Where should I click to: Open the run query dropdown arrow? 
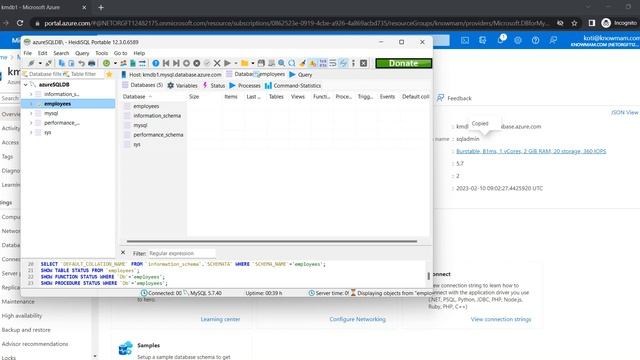coord(236,63)
